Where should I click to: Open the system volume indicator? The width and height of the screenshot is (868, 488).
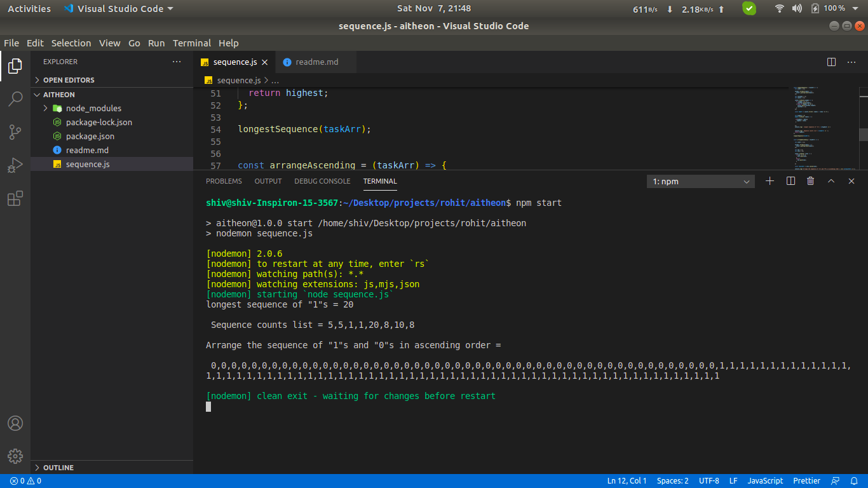pos(797,9)
